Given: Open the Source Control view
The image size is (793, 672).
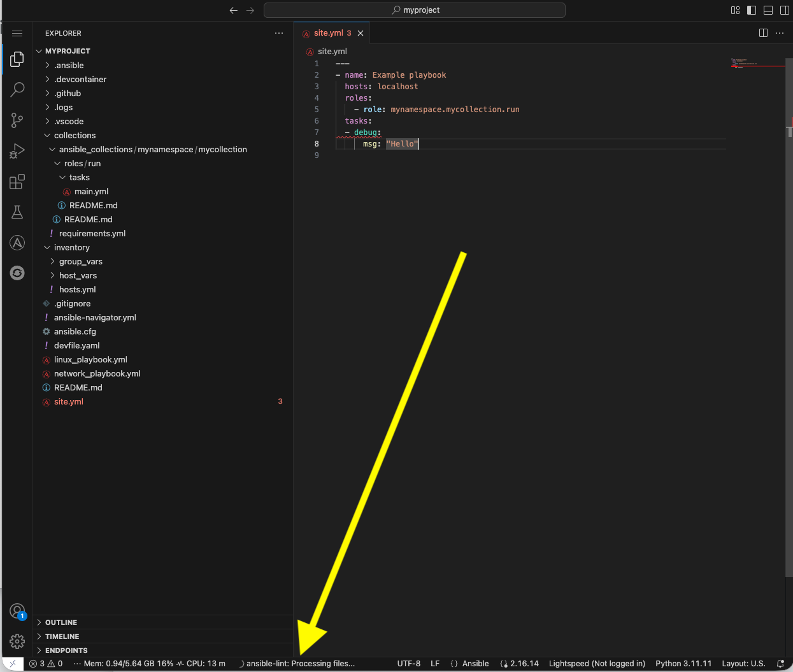Looking at the screenshot, I should click(17, 120).
